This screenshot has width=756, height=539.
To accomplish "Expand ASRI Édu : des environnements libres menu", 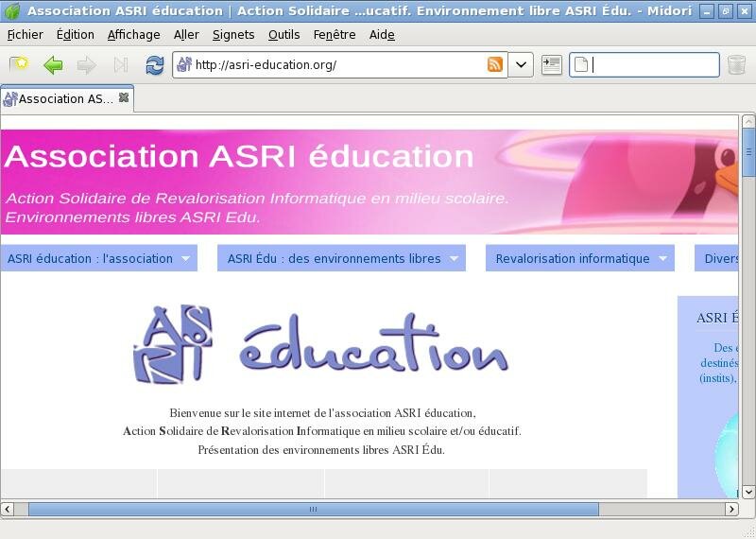I will (341, 258).
